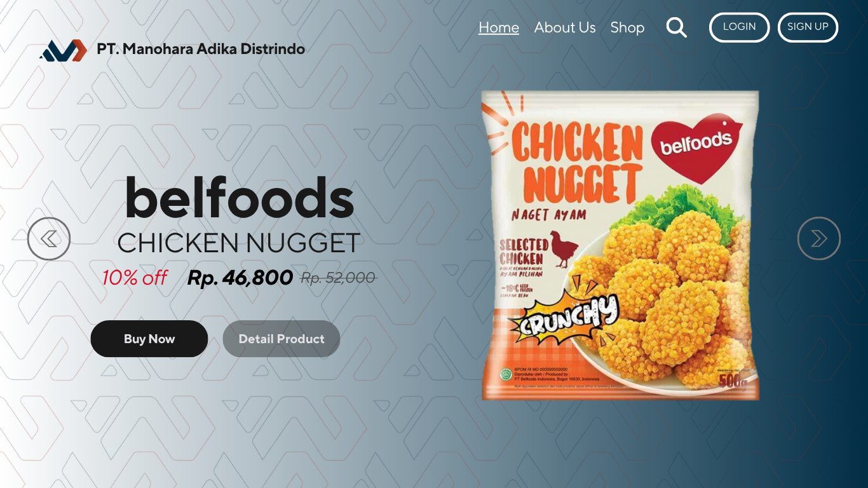Navigate to the Shop menu

point(627,27)
